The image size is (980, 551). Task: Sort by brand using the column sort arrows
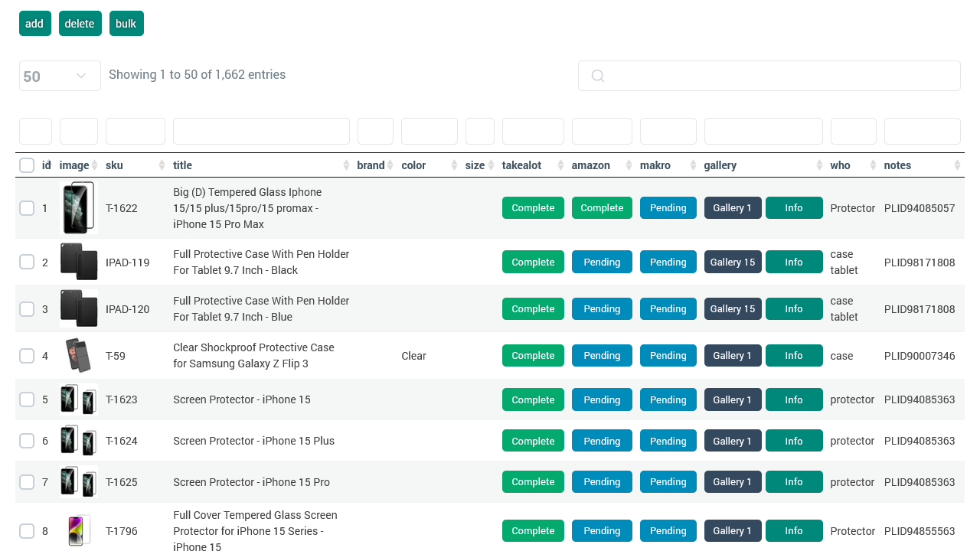coord(390,165)
